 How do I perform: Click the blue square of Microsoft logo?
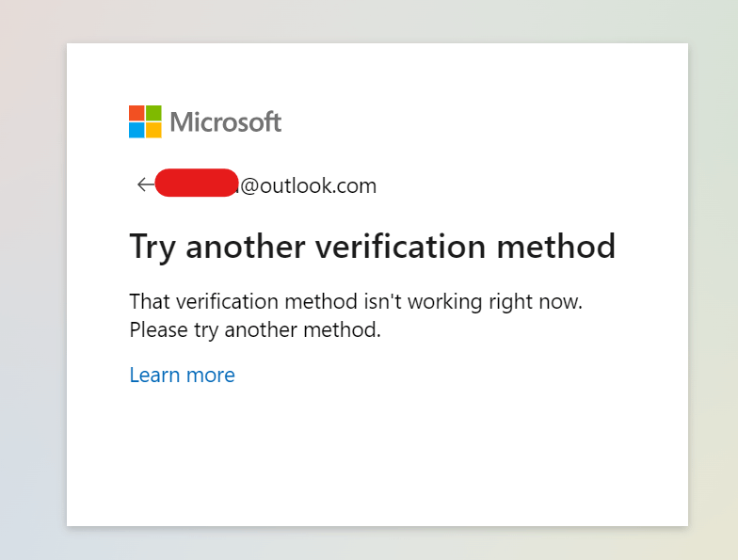(136, 130)
